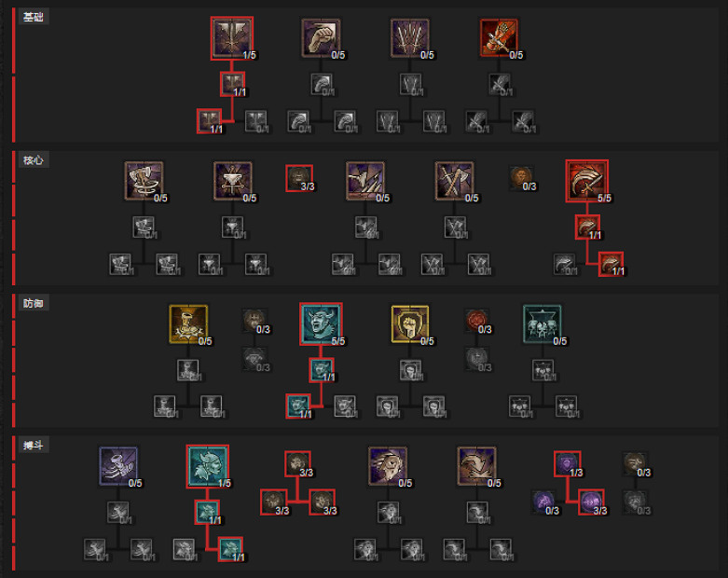Click the teal shouting demon 5/5 skill
Image resolution: width=728 pixels, height=578 pixels.
[321, 324]
